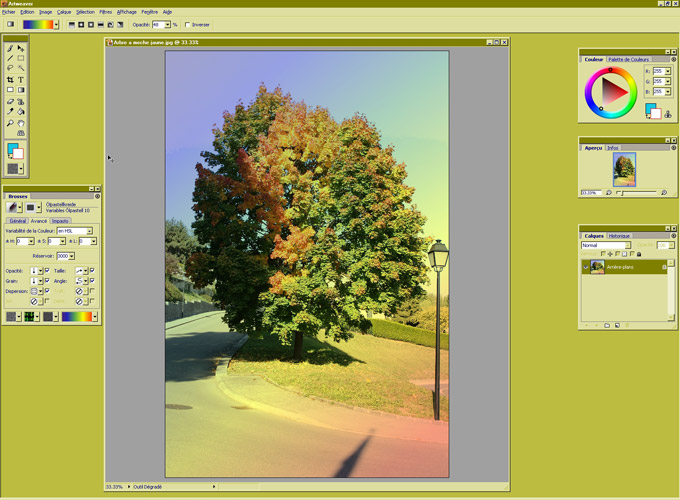The width and height of the screenshot is (680, 500).
Task: Switch to the Historique tab
Action: click(619, 236)
